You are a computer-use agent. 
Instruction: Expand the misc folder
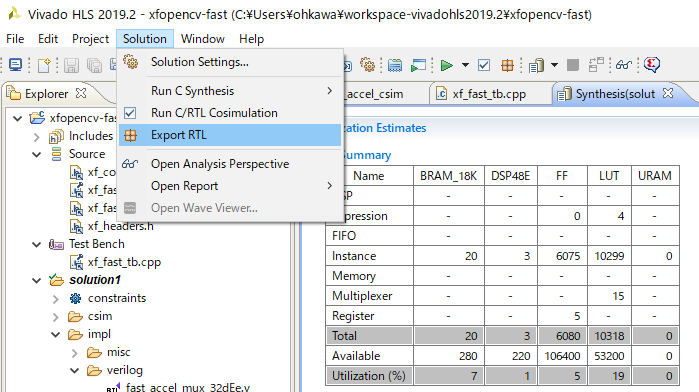point(74,353)
